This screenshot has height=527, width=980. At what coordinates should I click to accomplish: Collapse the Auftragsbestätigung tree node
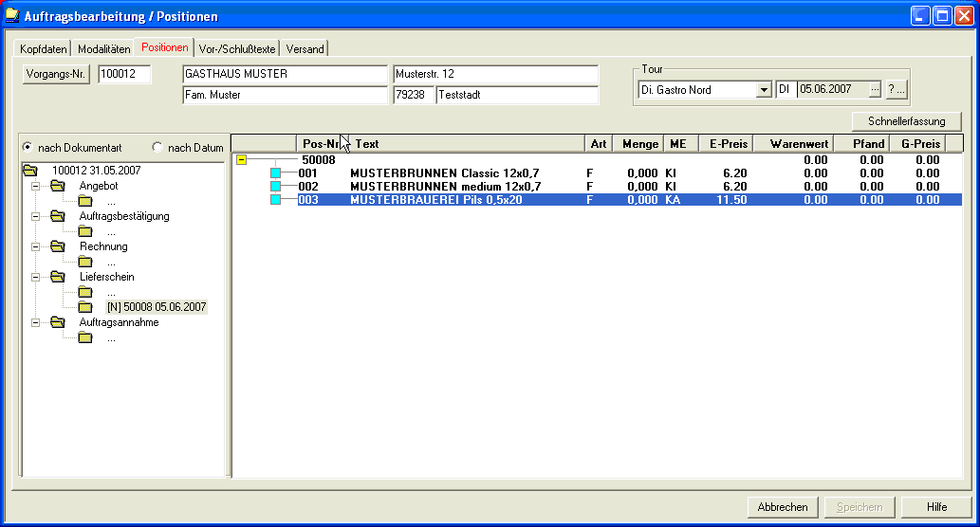(x=36, y=216)
